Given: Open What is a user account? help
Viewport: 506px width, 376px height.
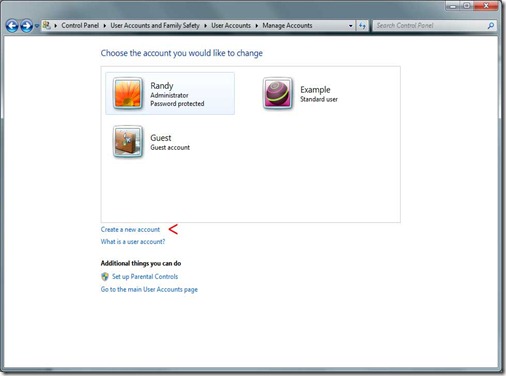Looking at the screenshot, I should pos(133,242).
